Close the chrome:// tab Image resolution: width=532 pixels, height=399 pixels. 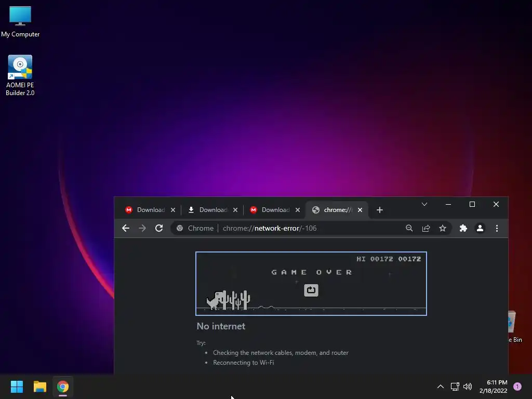360,210
